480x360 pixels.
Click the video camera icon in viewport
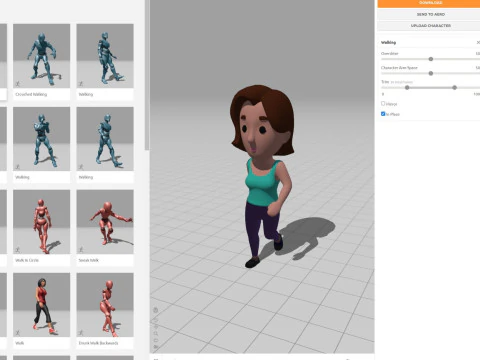156,347
